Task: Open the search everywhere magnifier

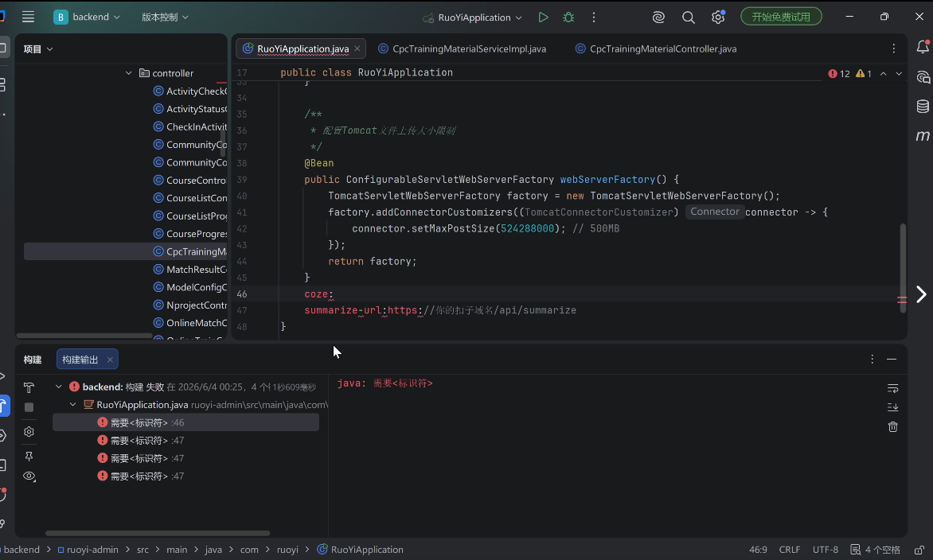Action: pos(689,17)
